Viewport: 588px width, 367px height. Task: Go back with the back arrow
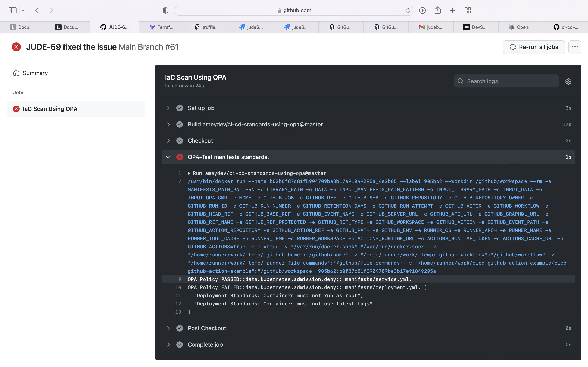coord(37,10)
